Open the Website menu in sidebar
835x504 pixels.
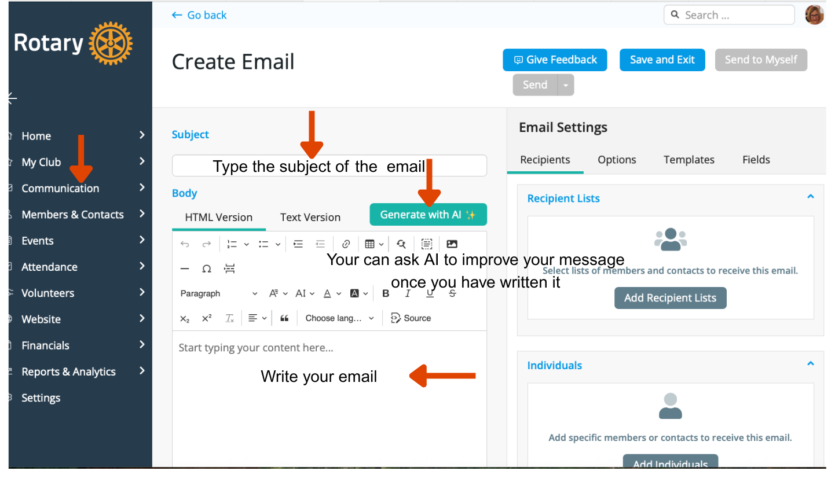(41, 319)
